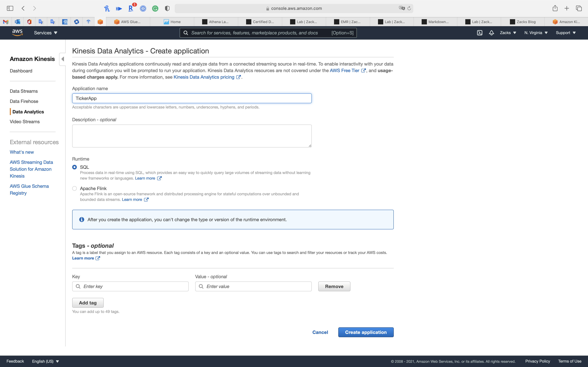Click the browser reload page icon
The width and height of the screenshot is (588, 367).
(x=409, y=9)
